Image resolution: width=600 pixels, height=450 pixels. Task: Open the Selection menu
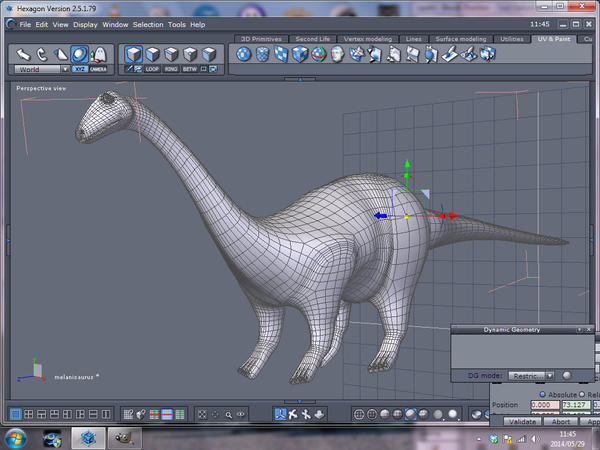(147, 24)
